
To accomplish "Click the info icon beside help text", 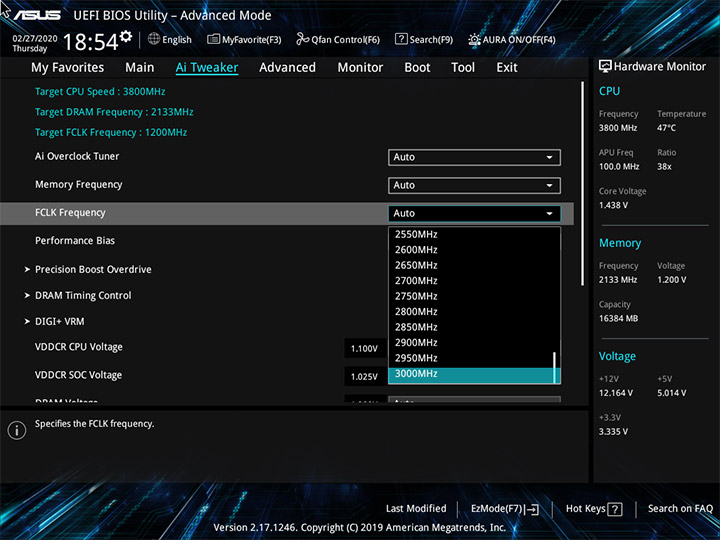I will click(17, 430).
